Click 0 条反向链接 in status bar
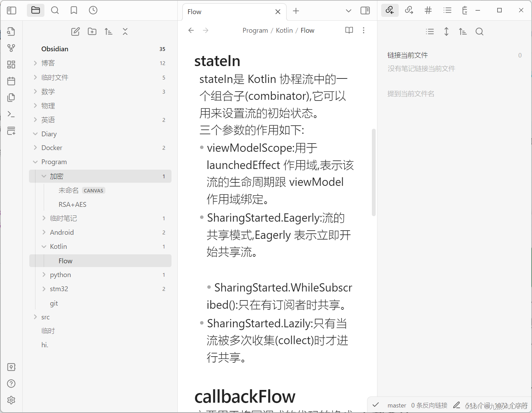This screenshot has height=413, width=532. pyautogui.click(x=429, y=405)
